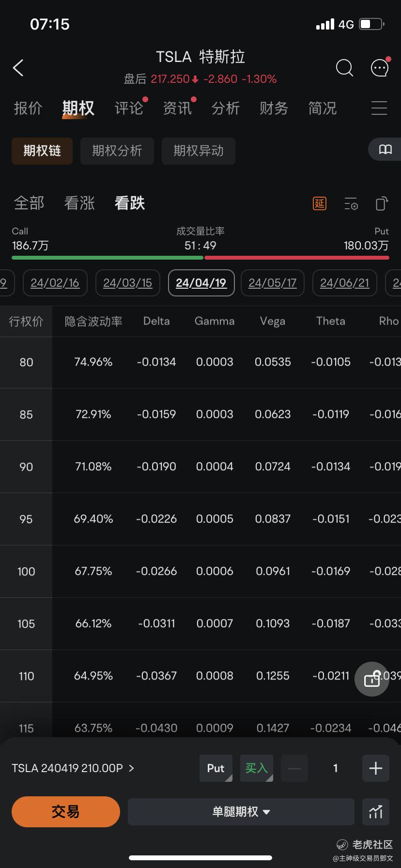
Task: Open the 评论 tab
Action: [129, 108]
